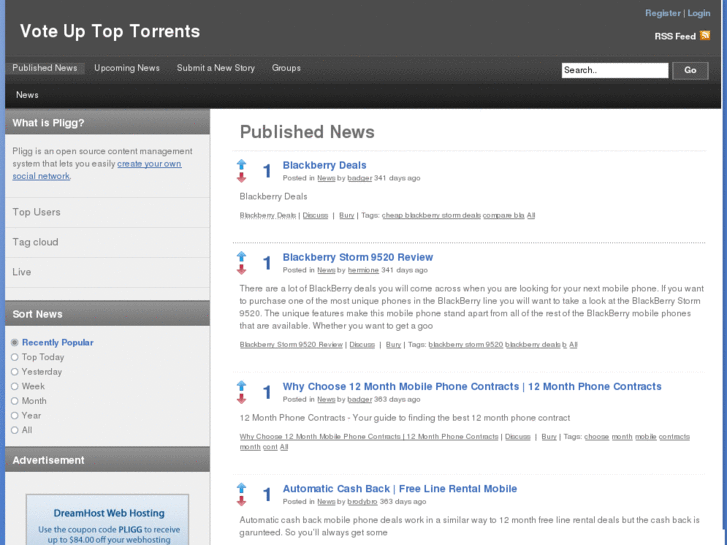Open the Register link

662,13
